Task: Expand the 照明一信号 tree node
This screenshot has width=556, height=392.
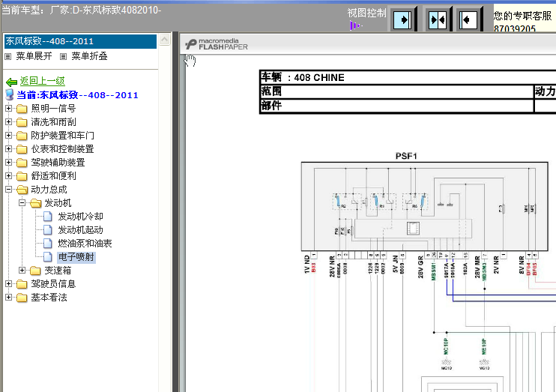Action: [8, 108]
